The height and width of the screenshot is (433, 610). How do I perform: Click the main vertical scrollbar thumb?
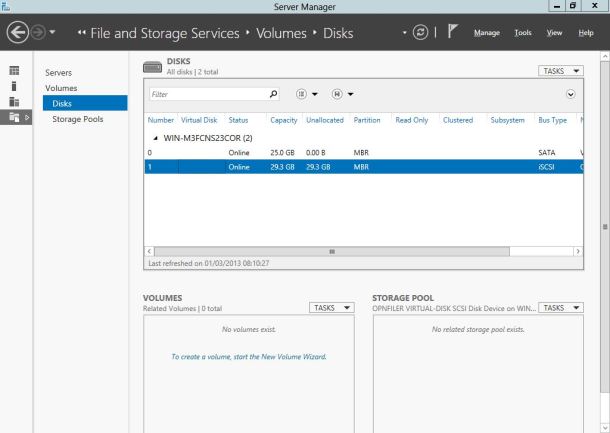pyautogui.click(x=605, y=227)
